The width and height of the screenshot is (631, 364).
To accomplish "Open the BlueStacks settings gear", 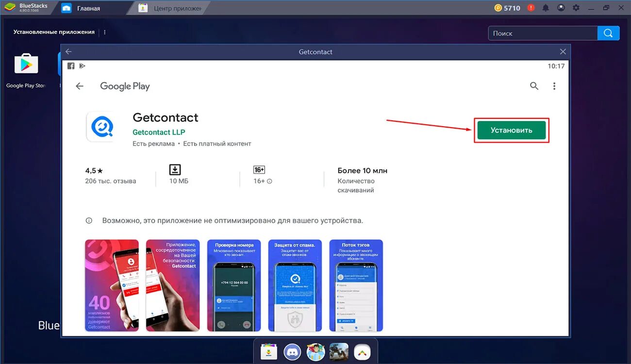I will (x=576, y=8).
